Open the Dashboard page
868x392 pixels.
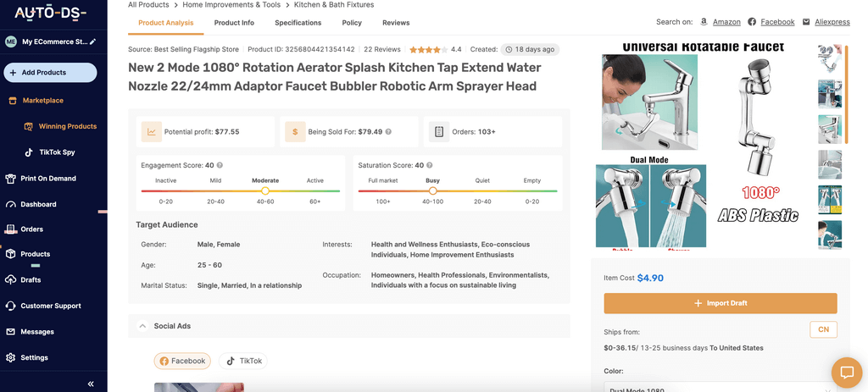(38, 205)
